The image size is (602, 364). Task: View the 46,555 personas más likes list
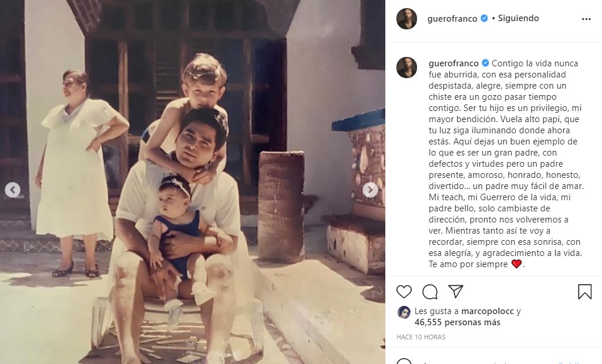coord(458,322)
